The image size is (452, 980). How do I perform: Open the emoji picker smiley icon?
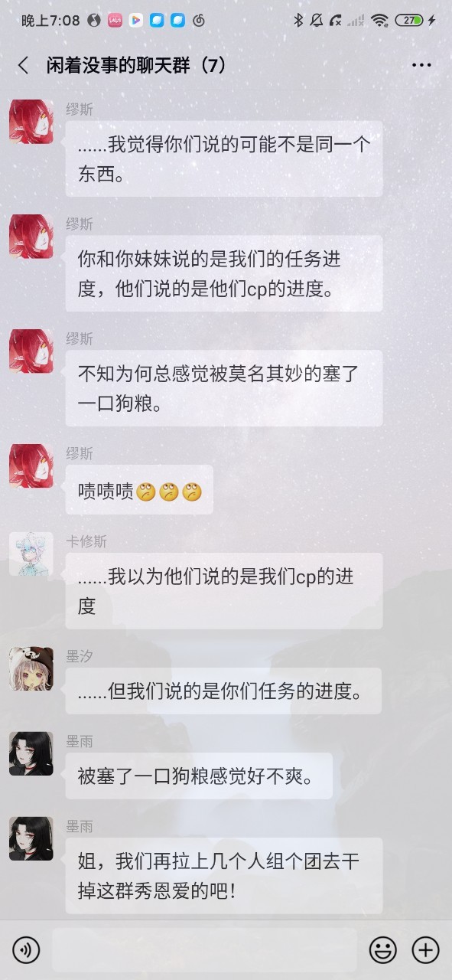pos(383,950)
